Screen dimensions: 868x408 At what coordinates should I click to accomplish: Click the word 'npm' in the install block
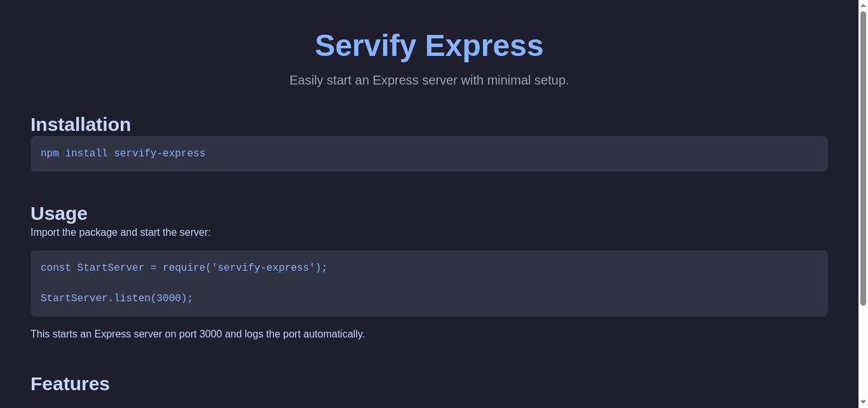click(50, 153)
